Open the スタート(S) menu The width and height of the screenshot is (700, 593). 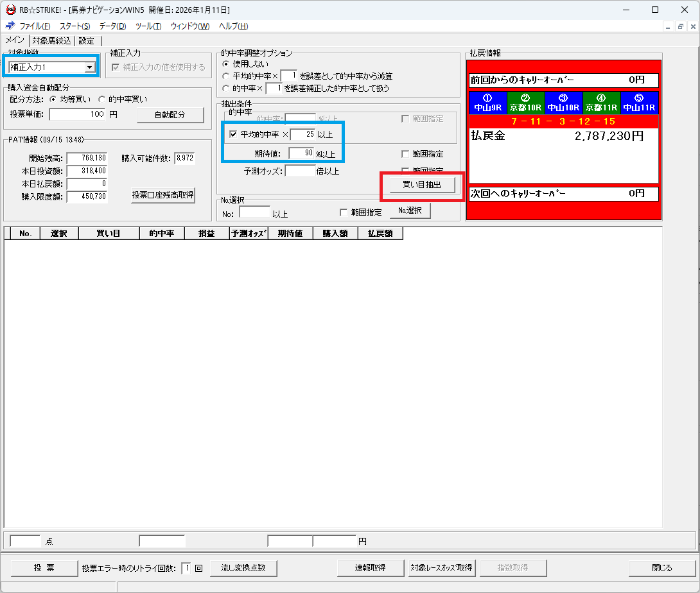click(74, 26)
